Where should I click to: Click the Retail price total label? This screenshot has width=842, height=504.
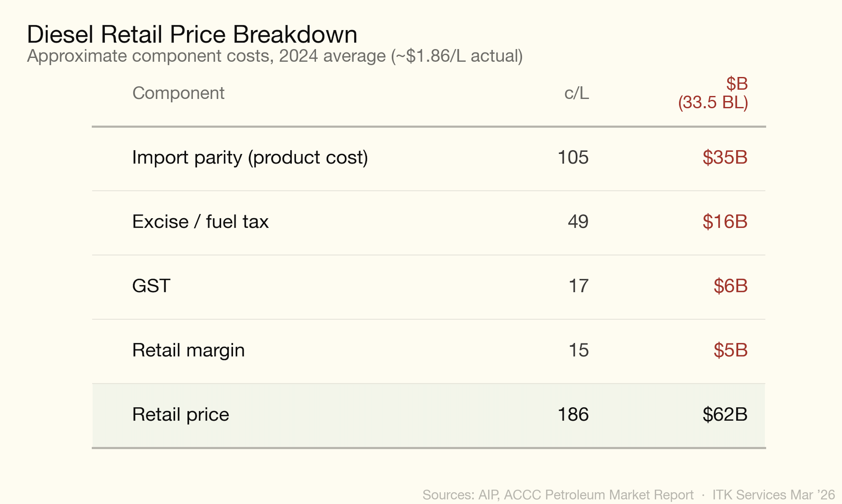tap(180, 415)
